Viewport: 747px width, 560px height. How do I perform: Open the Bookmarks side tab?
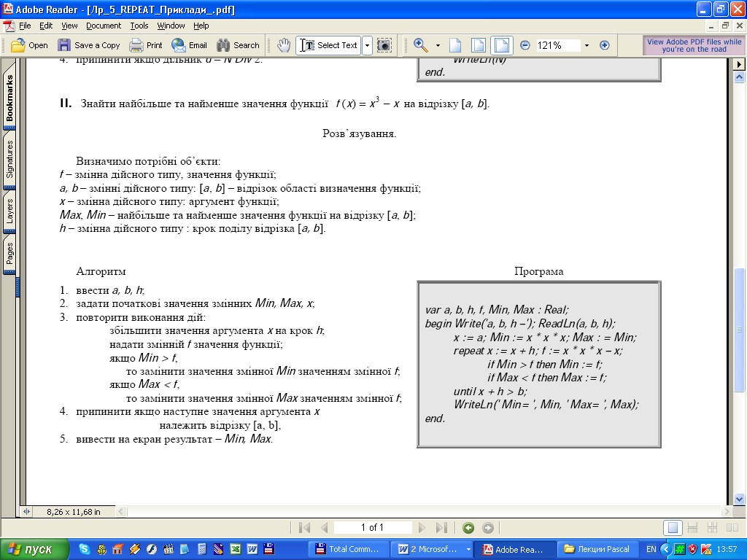9,97
